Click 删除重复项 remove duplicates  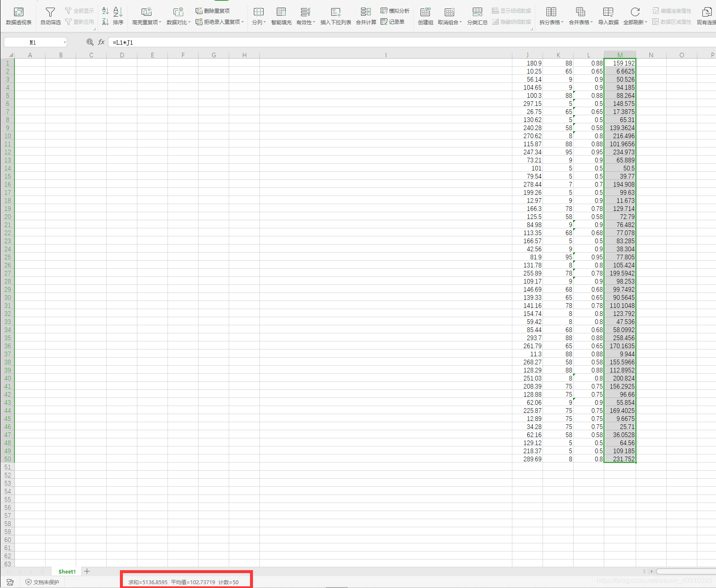coord(213,11)
